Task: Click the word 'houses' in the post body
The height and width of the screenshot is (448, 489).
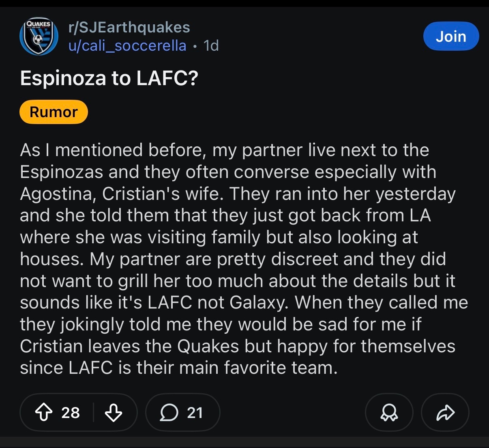Action: [51, 259]
